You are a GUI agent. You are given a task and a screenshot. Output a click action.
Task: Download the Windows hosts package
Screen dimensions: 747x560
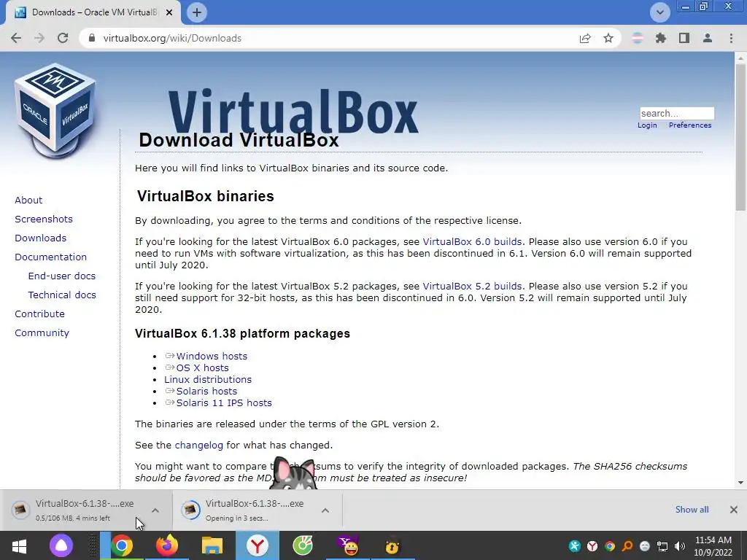click(x=212, y=356)
